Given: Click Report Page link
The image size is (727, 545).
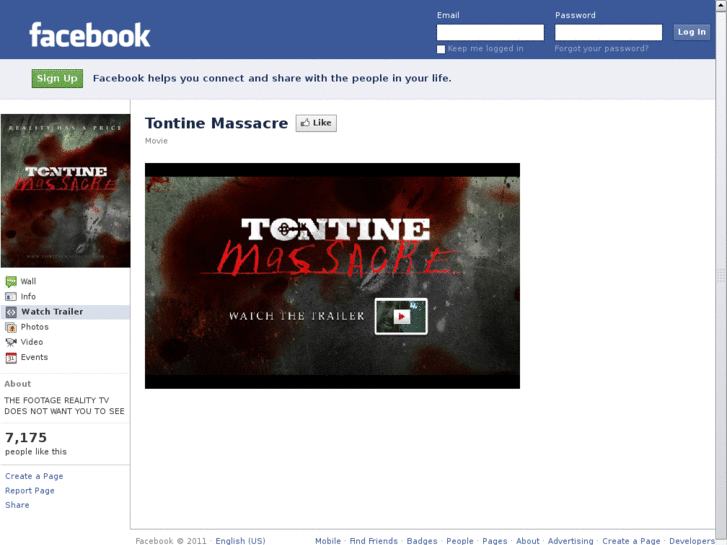Looking at the screenshot, I should point(30,491).
